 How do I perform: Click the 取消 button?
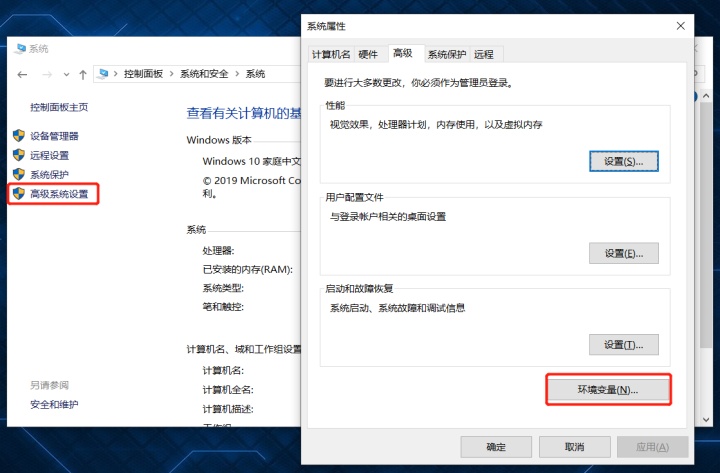point(574,447)
